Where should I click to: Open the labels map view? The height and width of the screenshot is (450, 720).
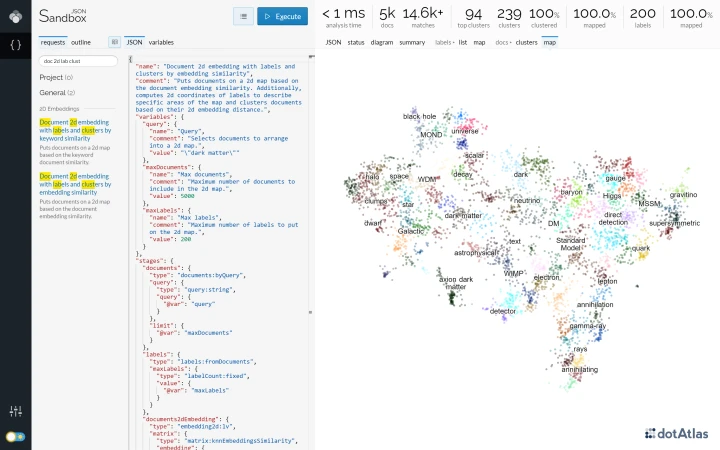tap(479, 42)
